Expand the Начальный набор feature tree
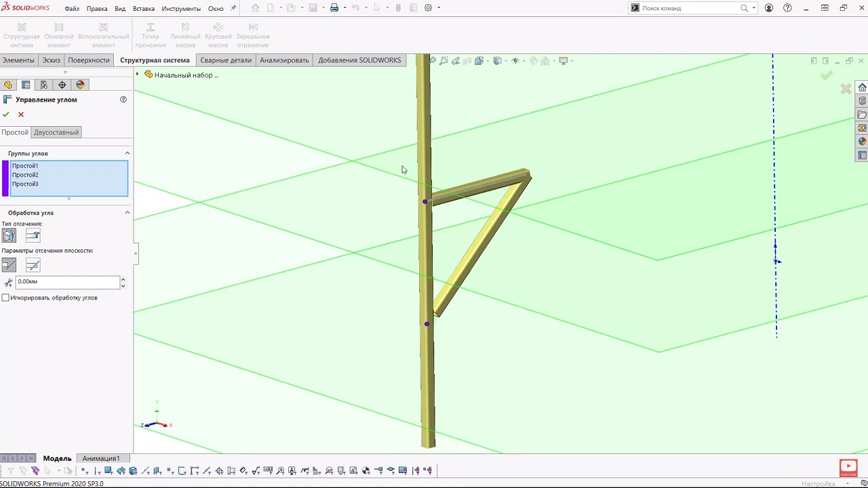The height and width of the screenshot is (488, 868). 138,75
